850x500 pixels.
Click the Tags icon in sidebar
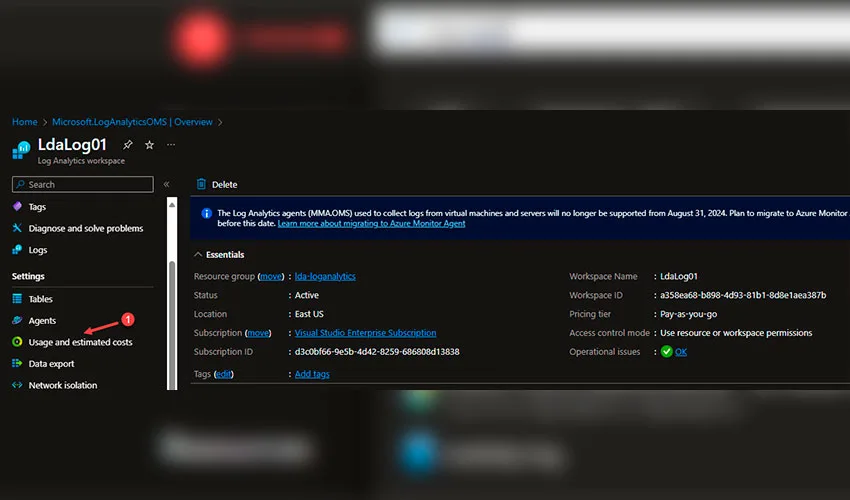tap(17, 207)
